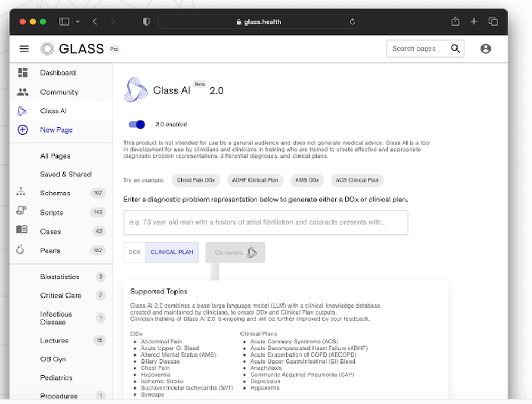The height and width of the screenshot is (404, 532).
Task: Open the OB Gyn category
Action: 53,359
